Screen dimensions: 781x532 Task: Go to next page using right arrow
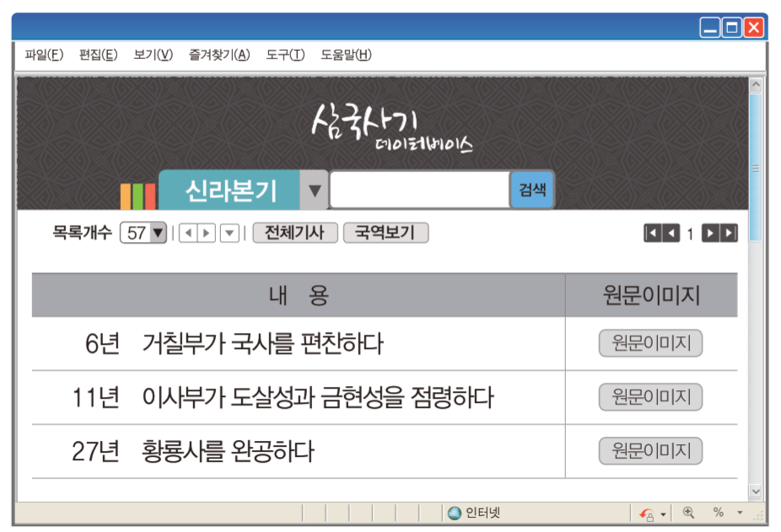tap(711, 232)
